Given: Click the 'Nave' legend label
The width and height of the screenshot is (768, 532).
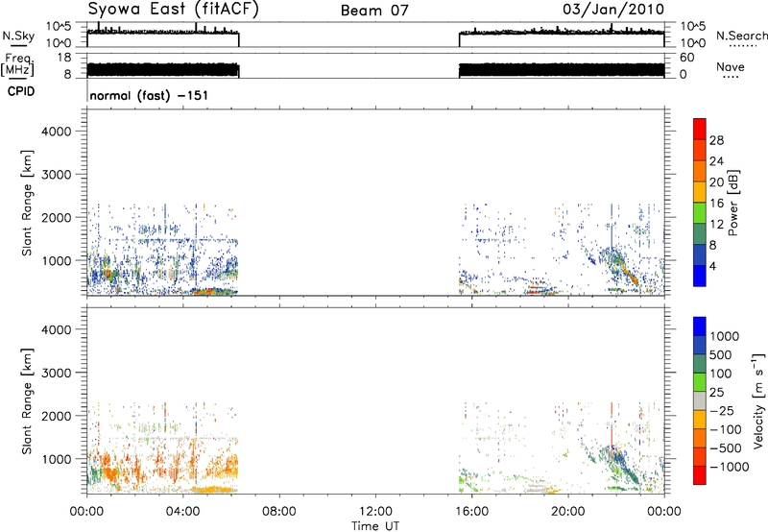Looking at the screenshot, I should pos(731,66).
